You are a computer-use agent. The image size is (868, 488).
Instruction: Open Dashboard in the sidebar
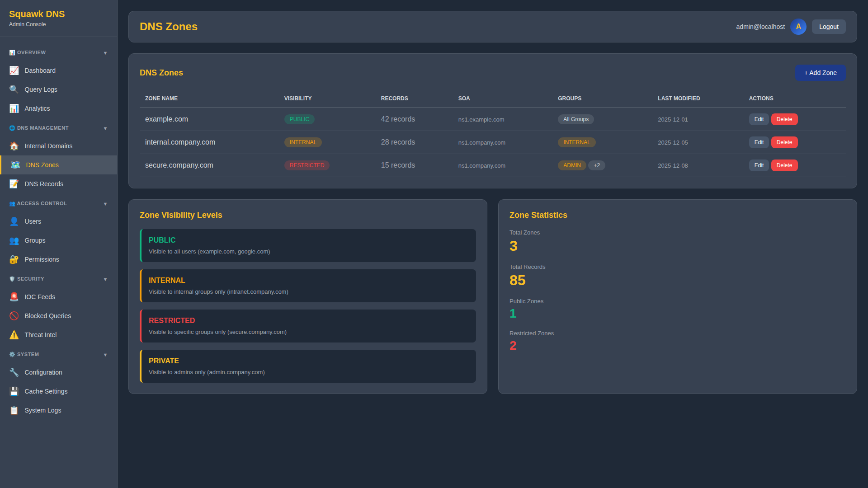[x=58, y=70]
